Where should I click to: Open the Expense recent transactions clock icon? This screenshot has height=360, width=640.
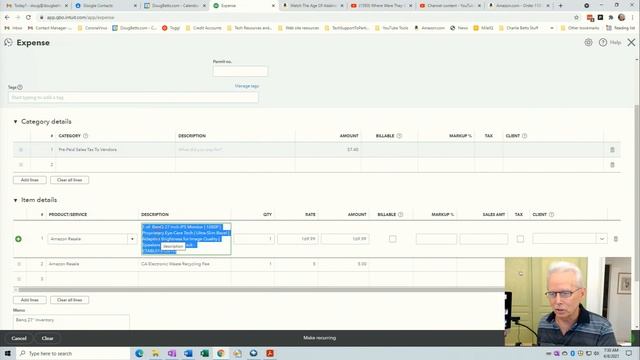click(x=8, y=42)
